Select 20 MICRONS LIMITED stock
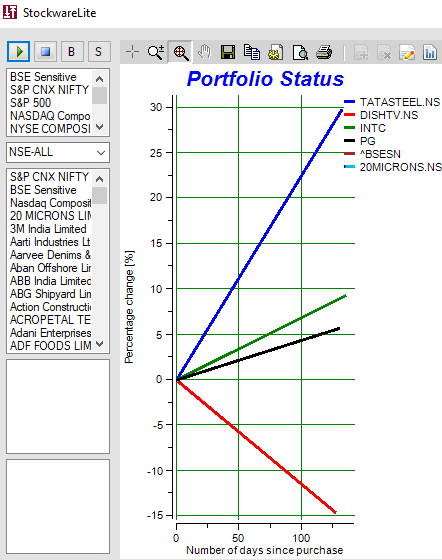Viewport: 442px width, 560px height. coord(50,216)
